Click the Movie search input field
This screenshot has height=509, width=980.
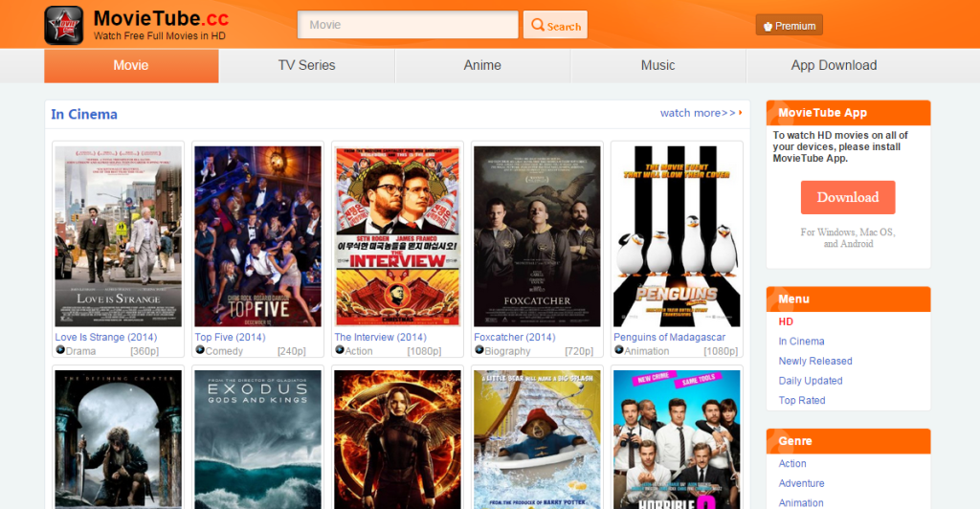[408, 25]
